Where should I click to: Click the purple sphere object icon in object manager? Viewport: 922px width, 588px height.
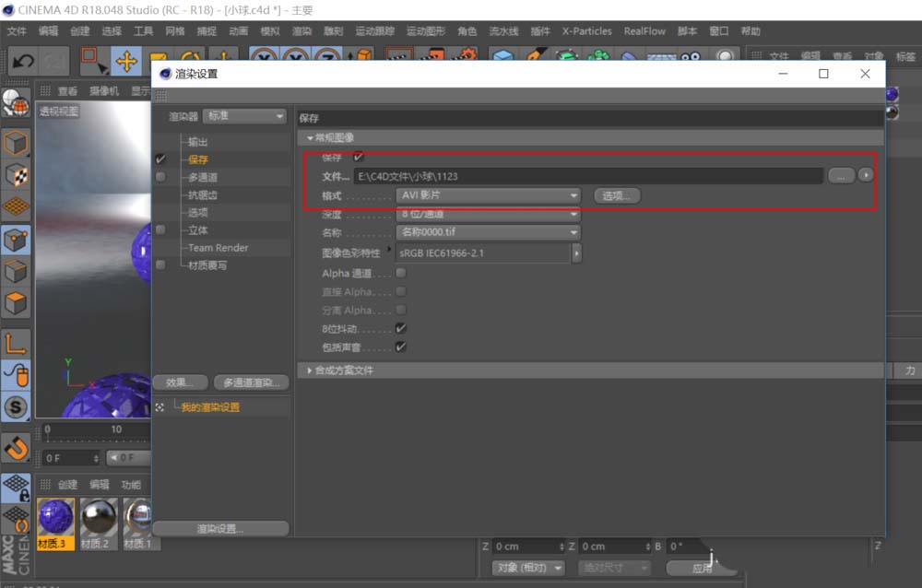[x=892, y=94]
